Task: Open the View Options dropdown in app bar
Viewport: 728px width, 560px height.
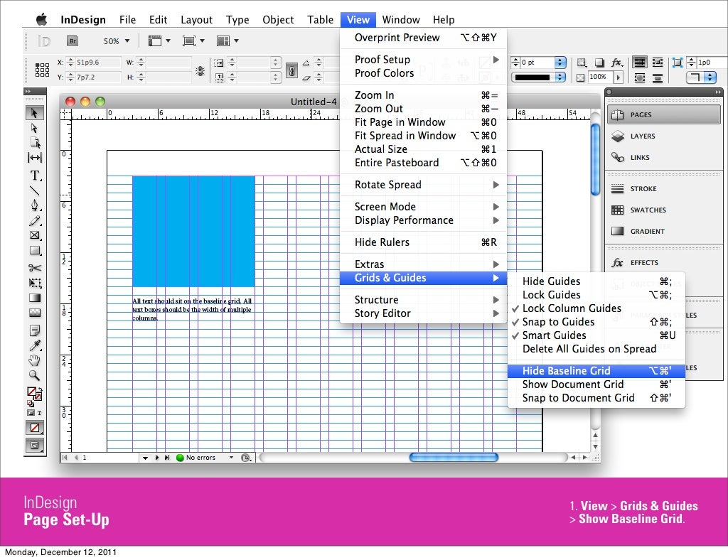Action: click(x=159, y=41)
